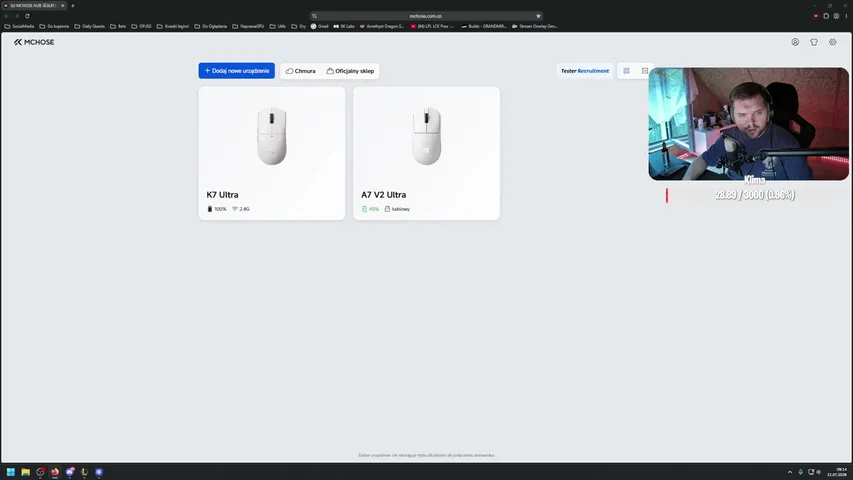Open the Amethyst Dragon bookmark
This screenshot has width=853, height=480.
pyautogui.click(x=382, y=26)
